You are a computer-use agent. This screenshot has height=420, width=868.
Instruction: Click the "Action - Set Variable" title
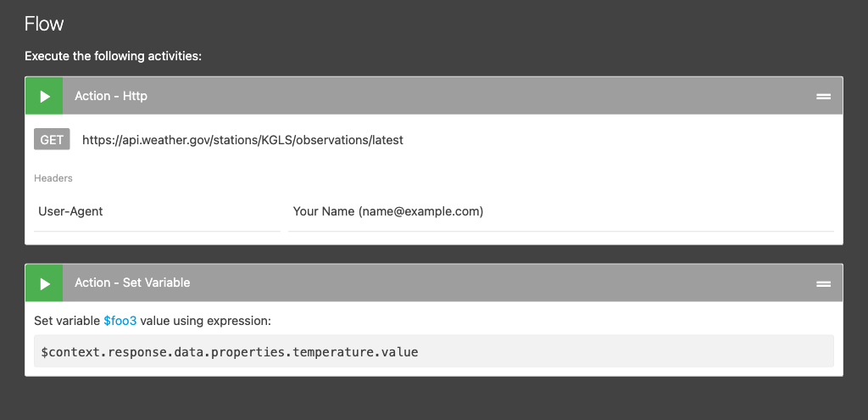click(x=132, y=283)
